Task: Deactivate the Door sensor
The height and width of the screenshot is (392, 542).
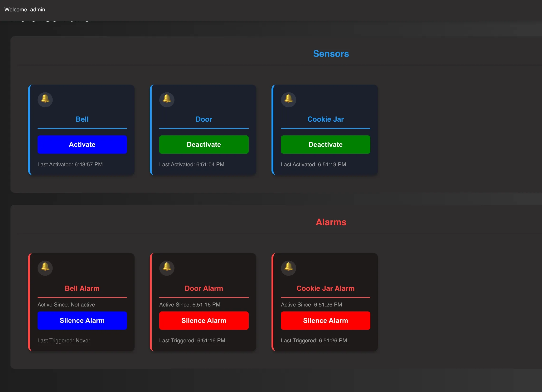Action: pyautogui.click(x=204, y=144)
